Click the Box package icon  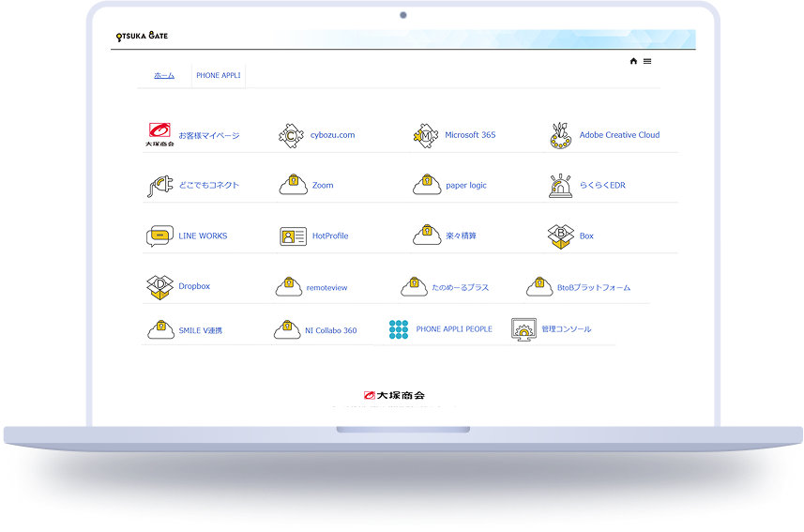[561, 236]
